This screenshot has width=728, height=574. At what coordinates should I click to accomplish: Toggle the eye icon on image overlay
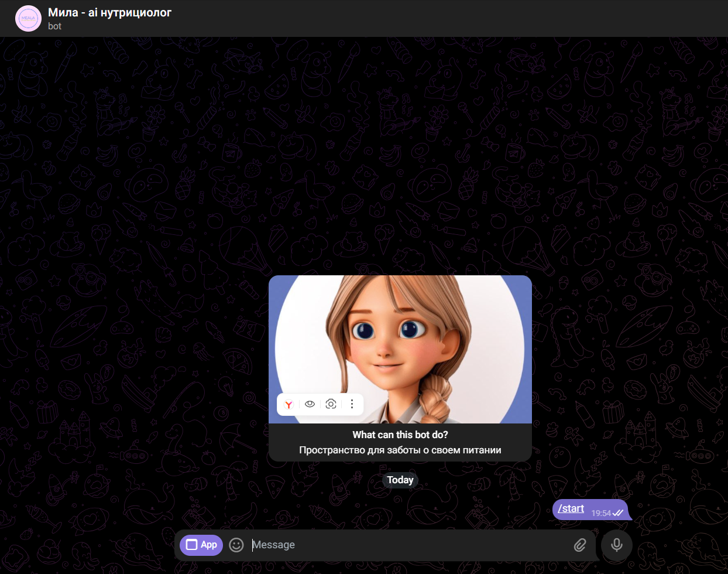(310, 404)
